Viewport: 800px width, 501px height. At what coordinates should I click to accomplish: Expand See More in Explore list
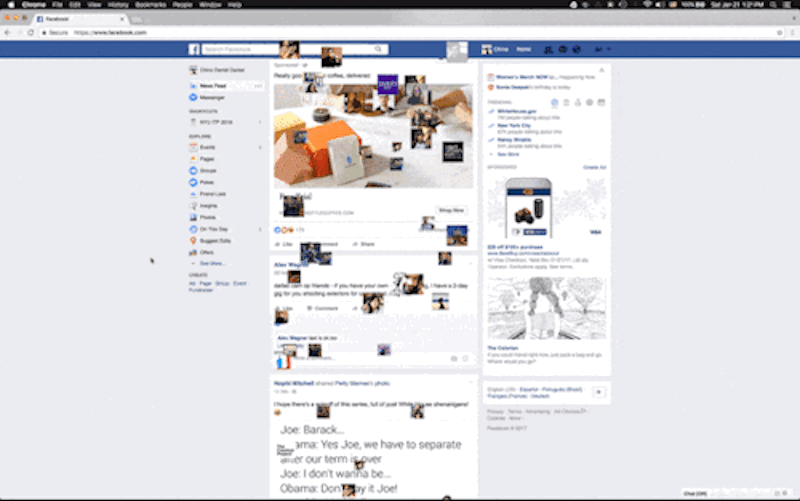[x=211, y=264]
